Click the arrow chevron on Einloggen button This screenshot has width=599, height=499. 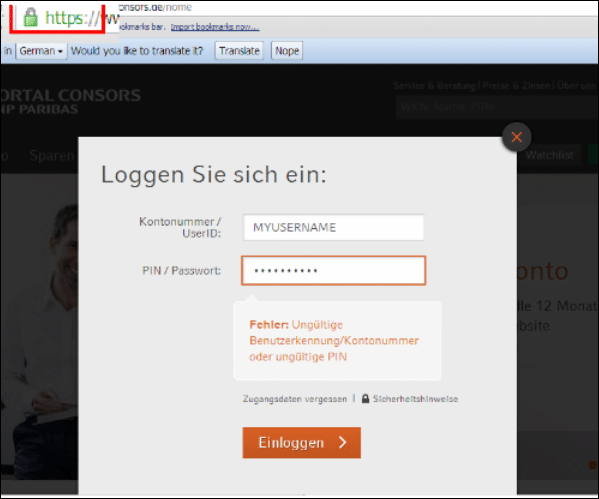click(343, 442)
